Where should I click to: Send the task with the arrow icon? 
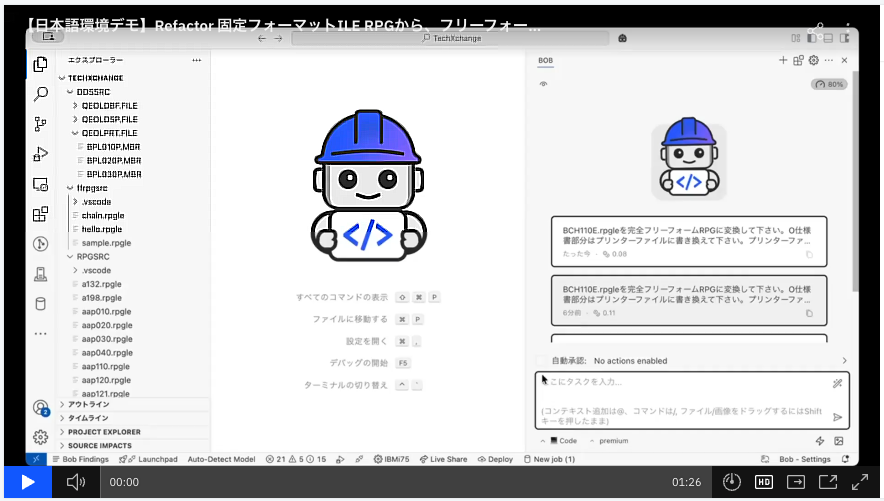click(x=837, y=417)
